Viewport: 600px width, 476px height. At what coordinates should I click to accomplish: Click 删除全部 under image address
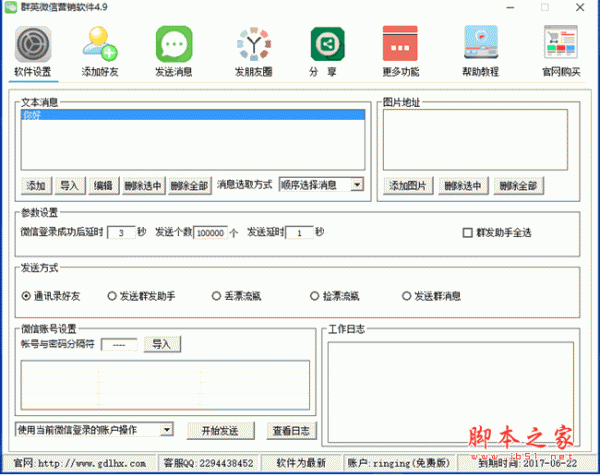pyautogui.click(x=518, y=186)
